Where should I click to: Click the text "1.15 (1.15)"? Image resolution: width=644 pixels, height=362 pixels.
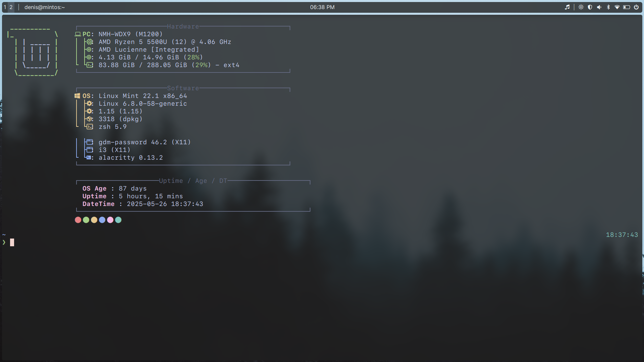(x=120, y=111)
